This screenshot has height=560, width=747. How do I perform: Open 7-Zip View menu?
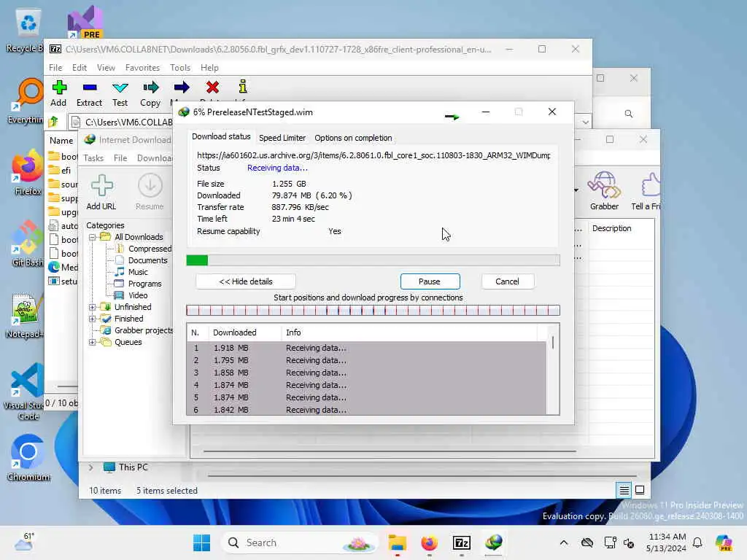[106, 68]
